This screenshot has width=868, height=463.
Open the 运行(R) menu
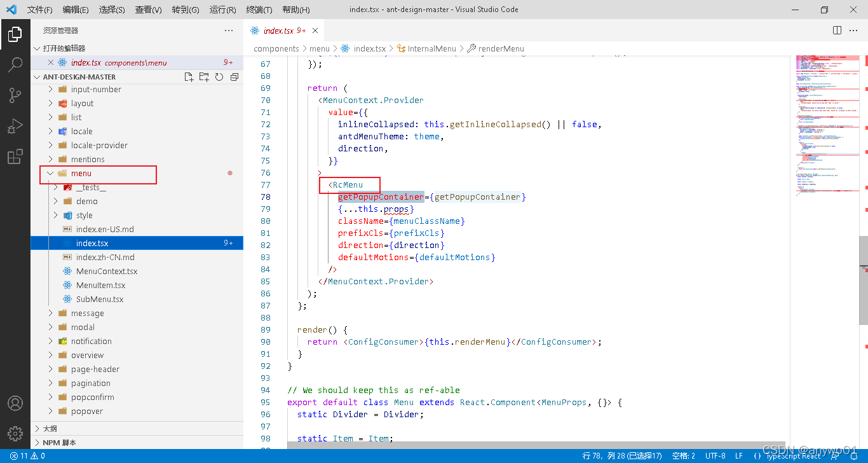pyautogui.click(x=222, y=10)
